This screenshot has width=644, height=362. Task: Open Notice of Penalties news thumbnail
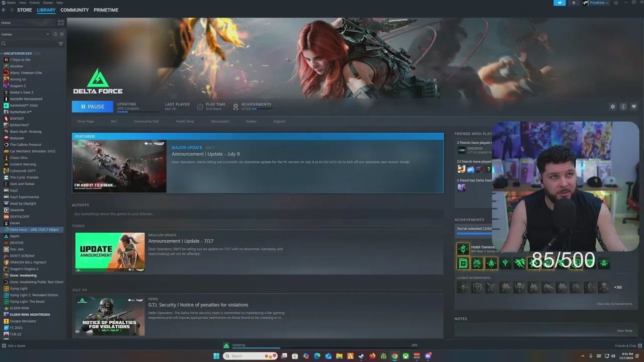pyautogui.click(x=110, y=316)
